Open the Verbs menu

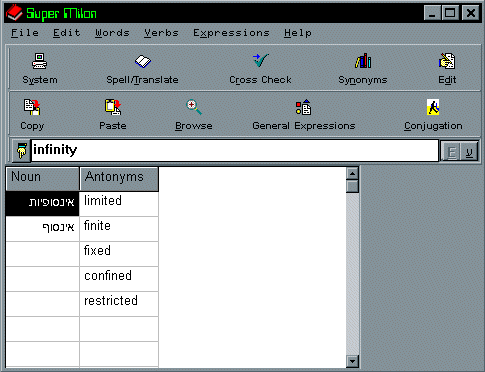161,33
